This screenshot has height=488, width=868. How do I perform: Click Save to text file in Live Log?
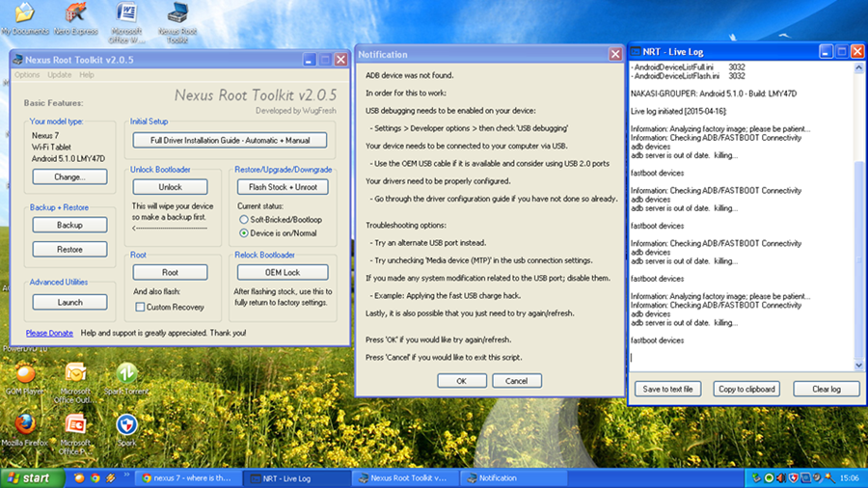(667, 389)
